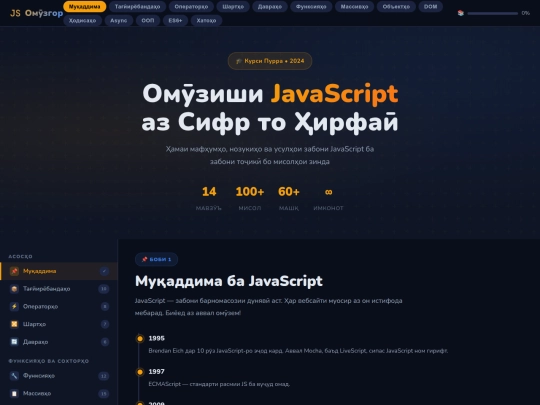Open Операторҳо in the sidebar

59,307
